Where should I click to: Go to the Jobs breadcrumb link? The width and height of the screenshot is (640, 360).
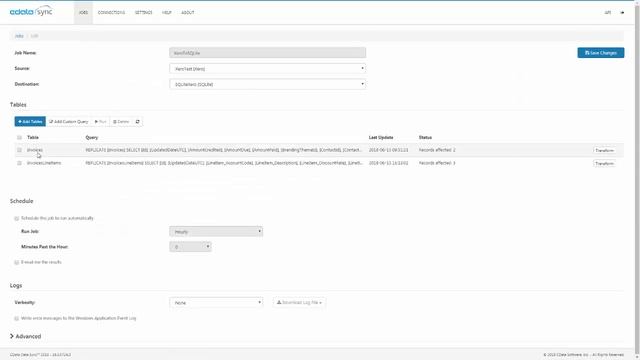(19, 36)
